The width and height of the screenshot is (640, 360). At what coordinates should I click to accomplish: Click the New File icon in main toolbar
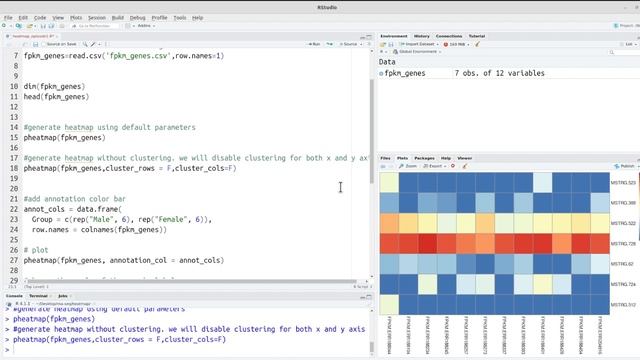coord(4,26)
